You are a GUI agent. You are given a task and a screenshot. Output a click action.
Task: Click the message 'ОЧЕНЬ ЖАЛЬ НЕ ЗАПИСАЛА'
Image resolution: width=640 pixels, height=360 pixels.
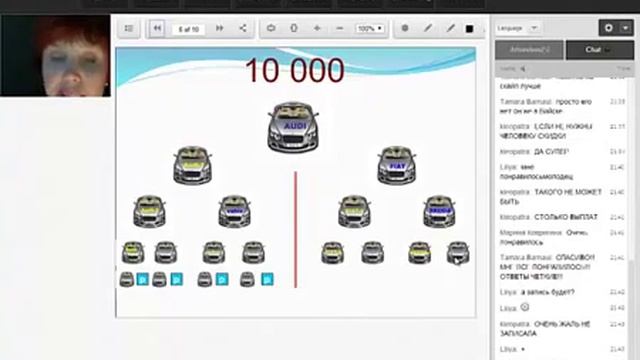coord(545,329)
